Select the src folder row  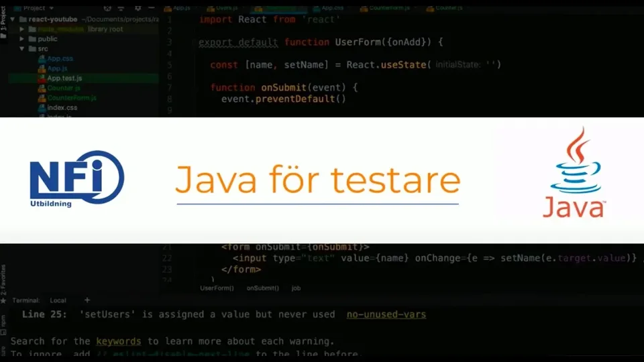[43, 49]
